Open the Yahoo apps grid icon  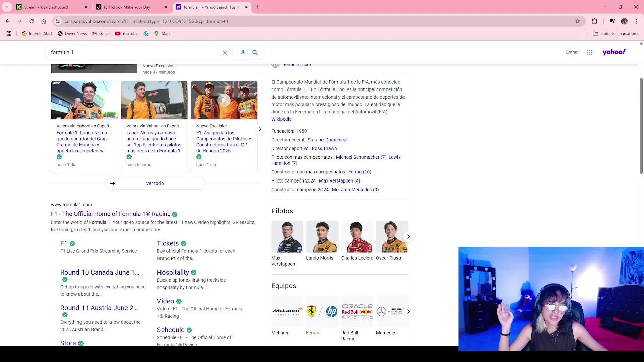click(590, 52)
